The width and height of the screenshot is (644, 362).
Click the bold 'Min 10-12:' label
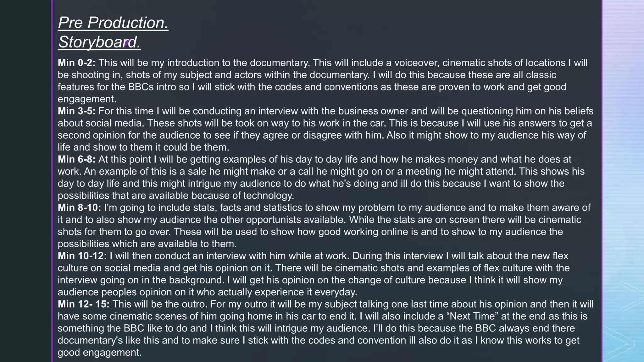pyautogui.click(x=82, y=256)
